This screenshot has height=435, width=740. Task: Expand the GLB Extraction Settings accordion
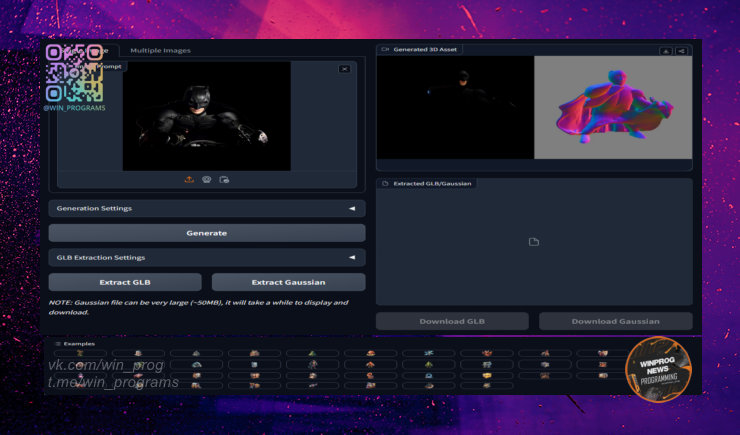click(207, 258)
